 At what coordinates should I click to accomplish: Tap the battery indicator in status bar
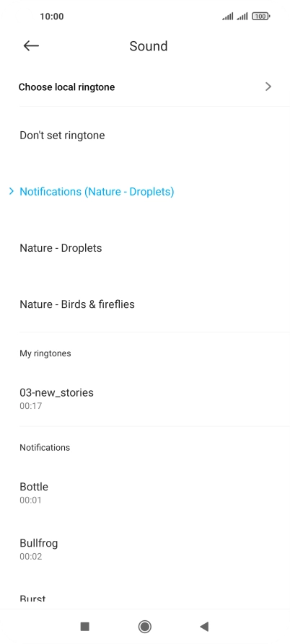[x=261, y=17]
